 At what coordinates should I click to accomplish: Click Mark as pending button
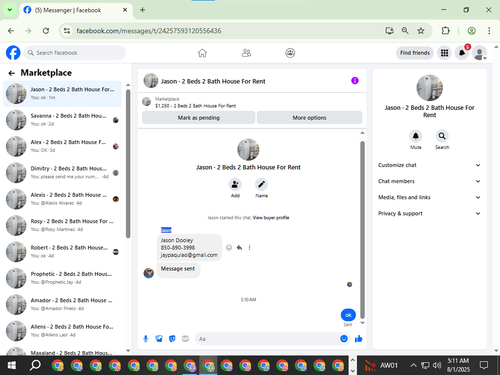199,118
